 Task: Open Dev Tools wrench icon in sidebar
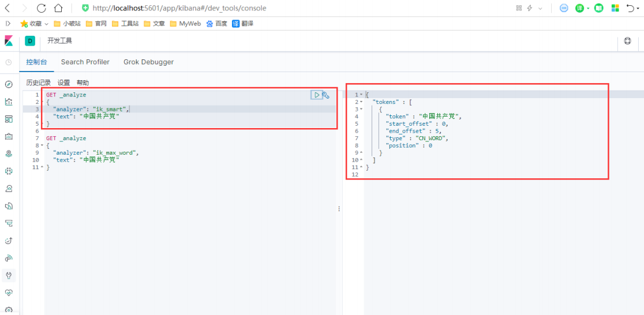coord(9,275)
